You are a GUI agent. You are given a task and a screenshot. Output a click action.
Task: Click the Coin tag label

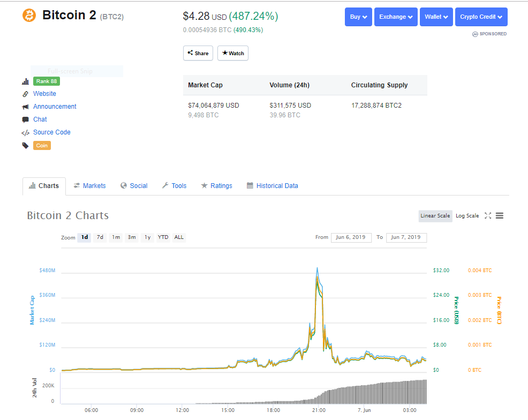click(42, 146)
